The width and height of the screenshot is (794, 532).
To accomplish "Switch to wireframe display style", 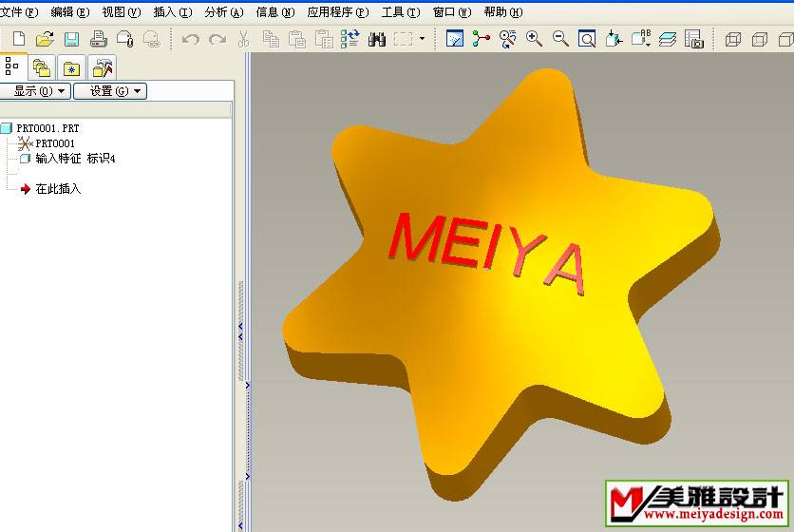I will [x=732, y=39].
